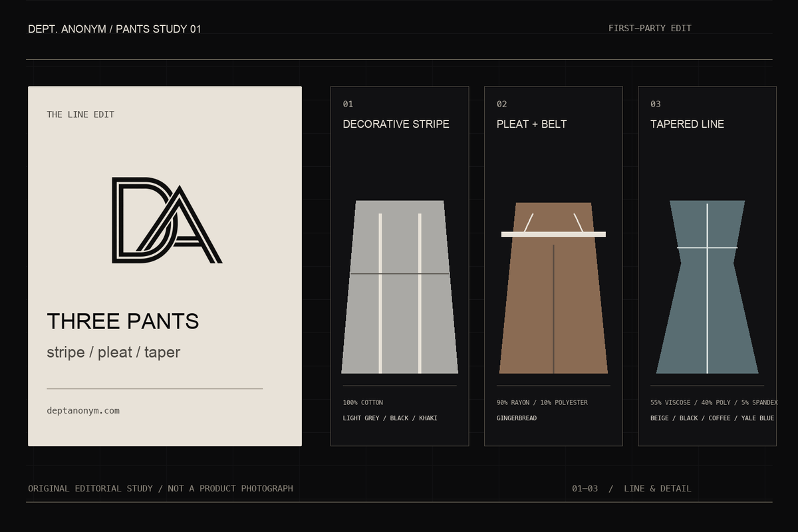
Task: Open the deptanonym.com link
Action: (x=83, y=411)
